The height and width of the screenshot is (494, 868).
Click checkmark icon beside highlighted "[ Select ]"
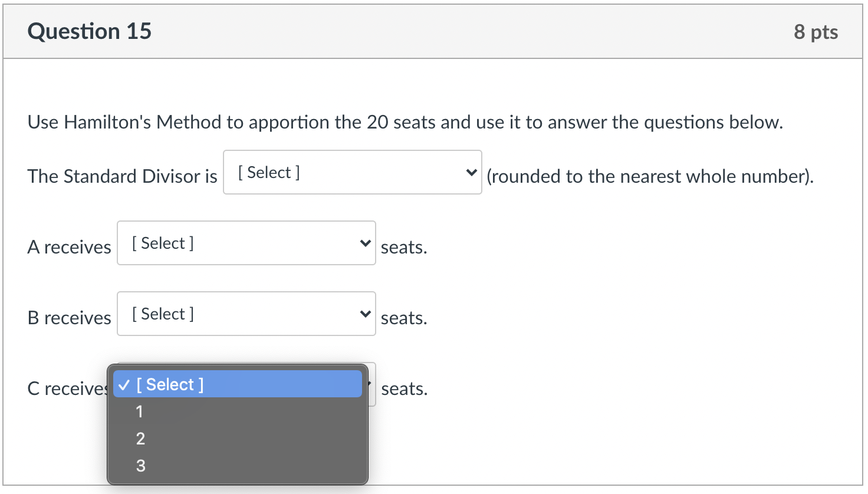124,385
